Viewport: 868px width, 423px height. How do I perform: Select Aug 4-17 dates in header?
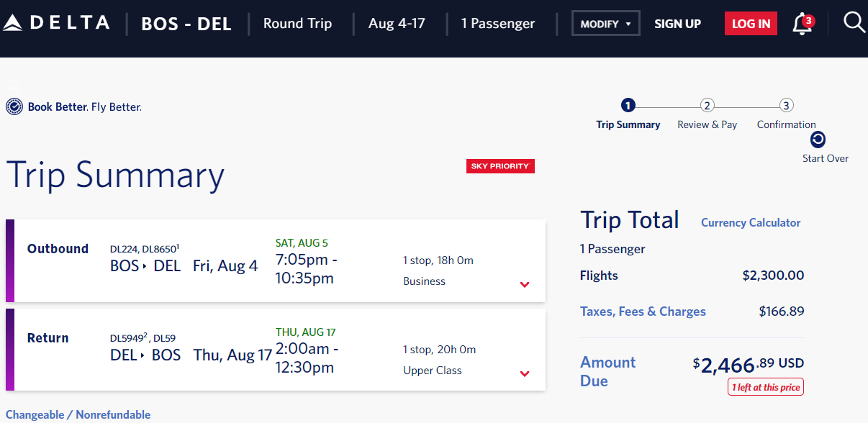pos(397,23)
